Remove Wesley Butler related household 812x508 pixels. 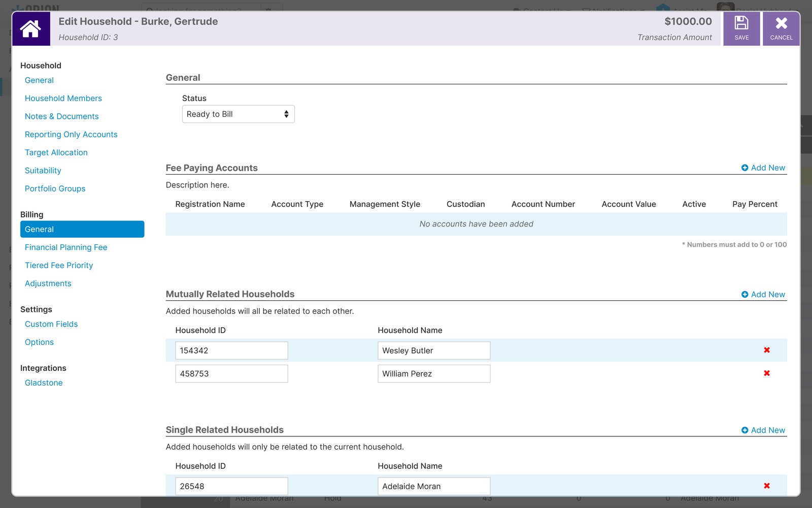pyautogui.click(x=767, y=350)
